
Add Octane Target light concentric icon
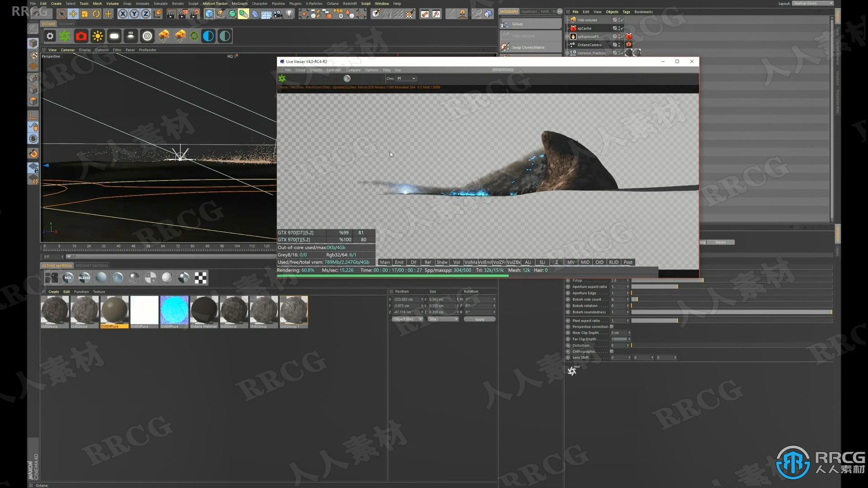point(147,36)
